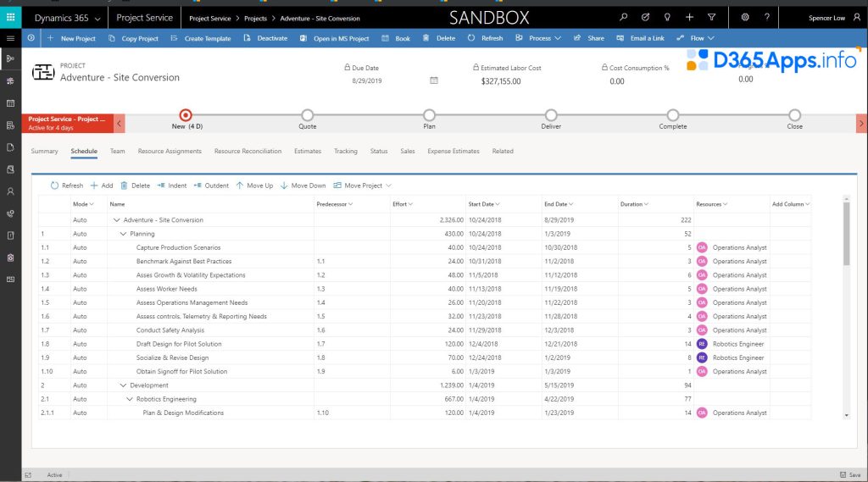
Task: Click Copy Project command
Action: [x=133, y=38]
